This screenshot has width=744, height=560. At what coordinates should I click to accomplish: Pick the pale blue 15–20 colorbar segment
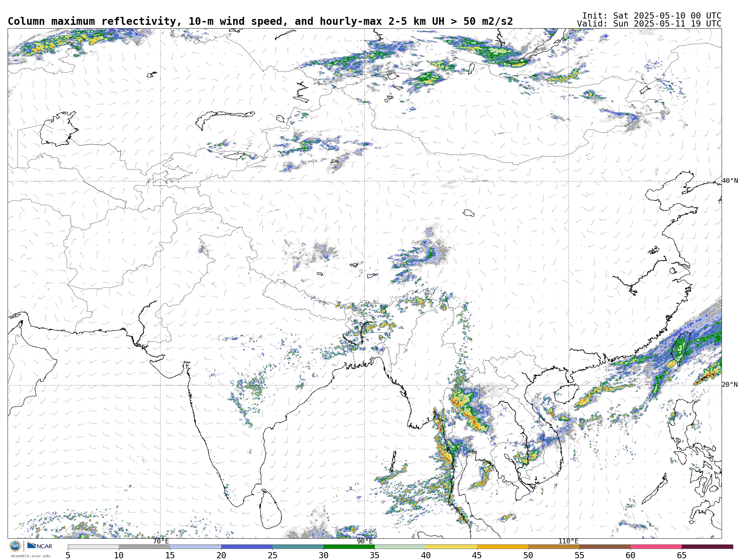[196, 547]
